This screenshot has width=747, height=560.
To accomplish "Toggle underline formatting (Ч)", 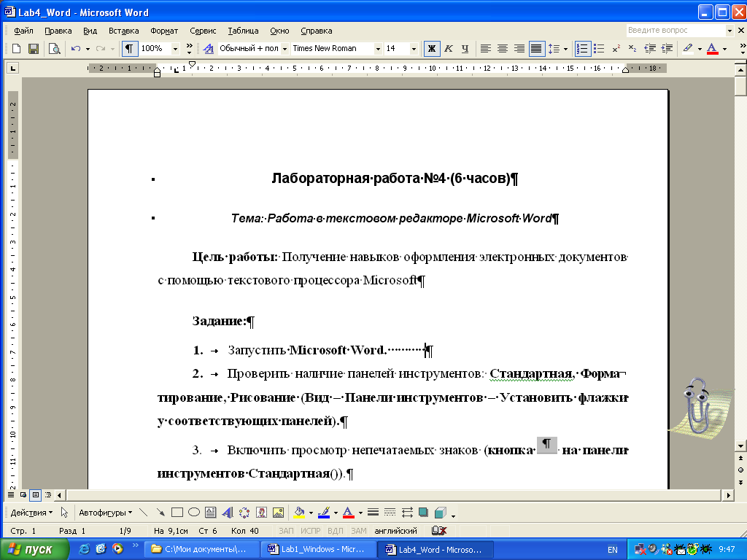I will coord(465,49).
